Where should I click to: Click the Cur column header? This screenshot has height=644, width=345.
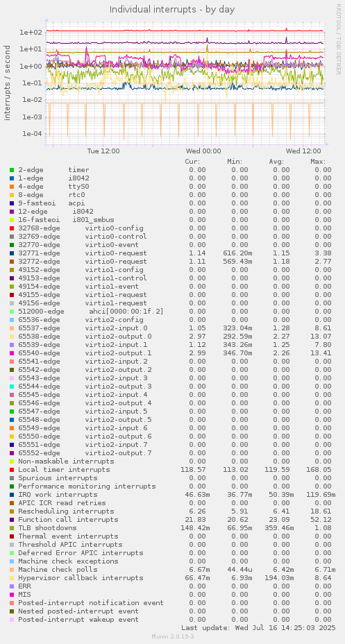coord(192,162)
